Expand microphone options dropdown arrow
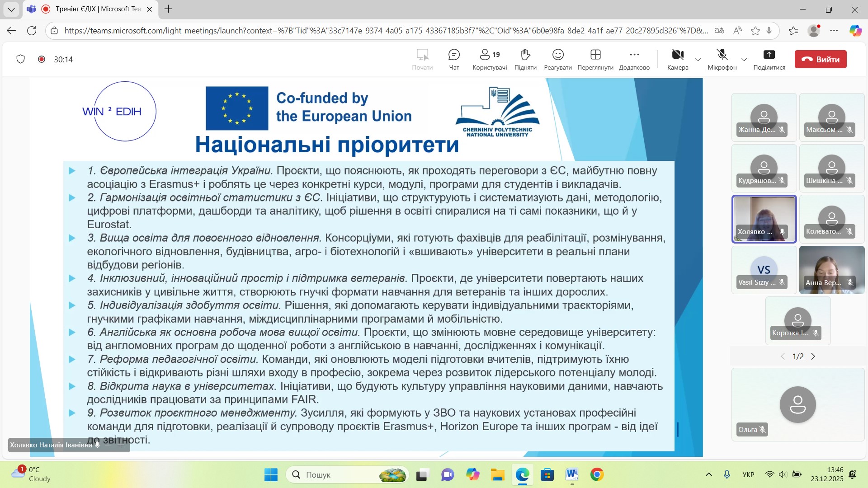868x488 pixels. (744, 60)
